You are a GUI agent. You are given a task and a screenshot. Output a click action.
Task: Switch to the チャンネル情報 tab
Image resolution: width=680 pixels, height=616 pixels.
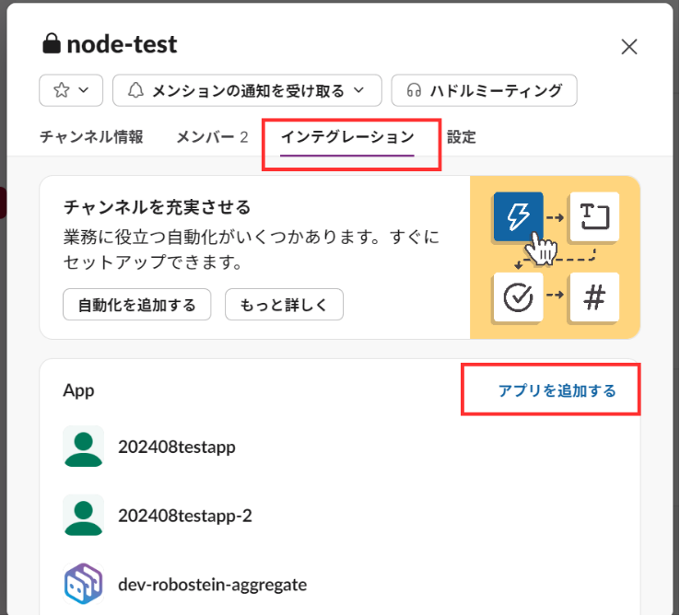tap(91, 137)
